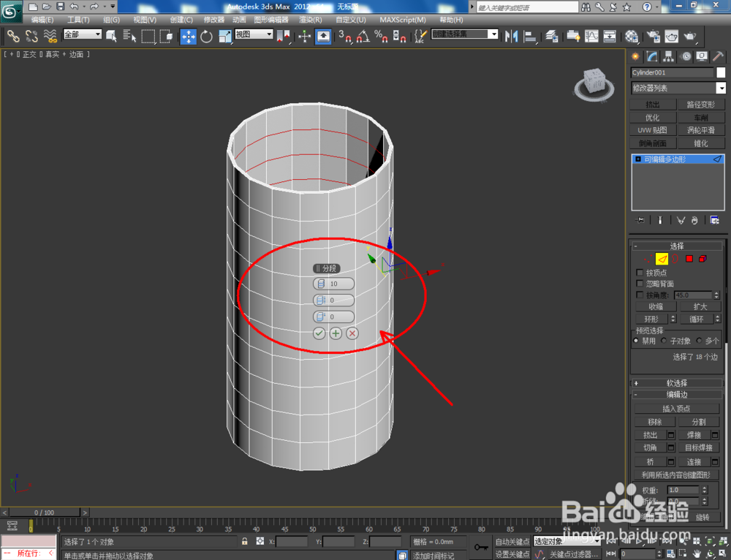The width and height of the screenshot is (731, 560).
Task: Open the Curve Editor icon
Action: [x=591, y=36]
